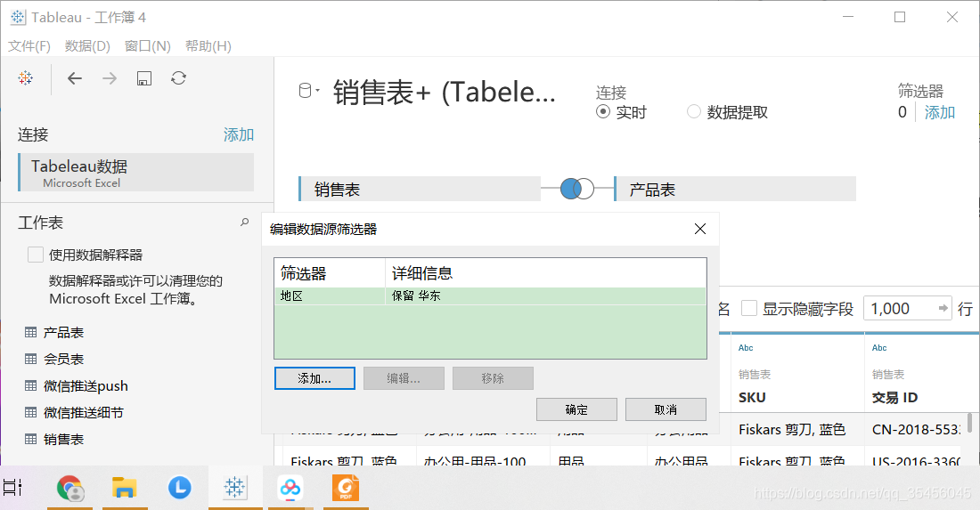Select the 微信推送细节 sheet table icon
980x510 pixels.
click(30, 413)
